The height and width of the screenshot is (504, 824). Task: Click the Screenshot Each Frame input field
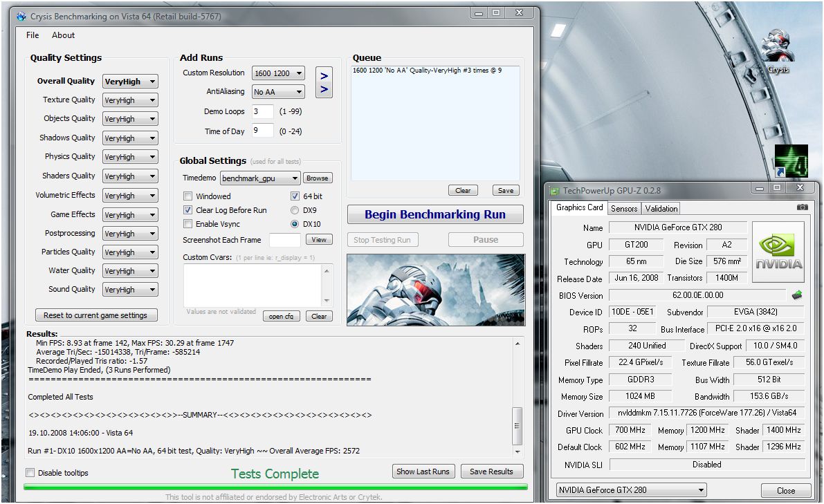pyautogui.click(x=285, y=240)
